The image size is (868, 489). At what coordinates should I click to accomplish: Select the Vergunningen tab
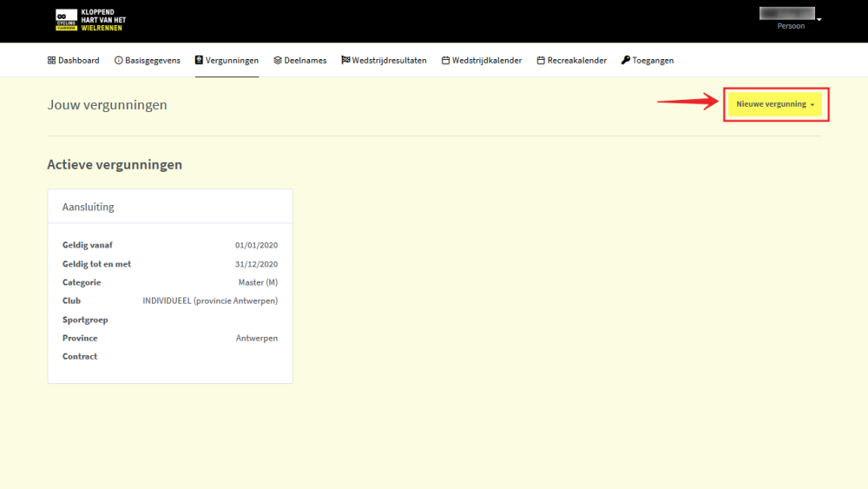click(227, 60)
